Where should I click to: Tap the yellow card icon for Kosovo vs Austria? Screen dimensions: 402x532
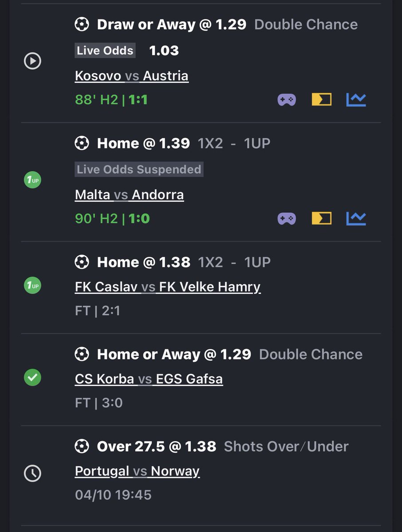pyautogui.click(x=322, y=100)
